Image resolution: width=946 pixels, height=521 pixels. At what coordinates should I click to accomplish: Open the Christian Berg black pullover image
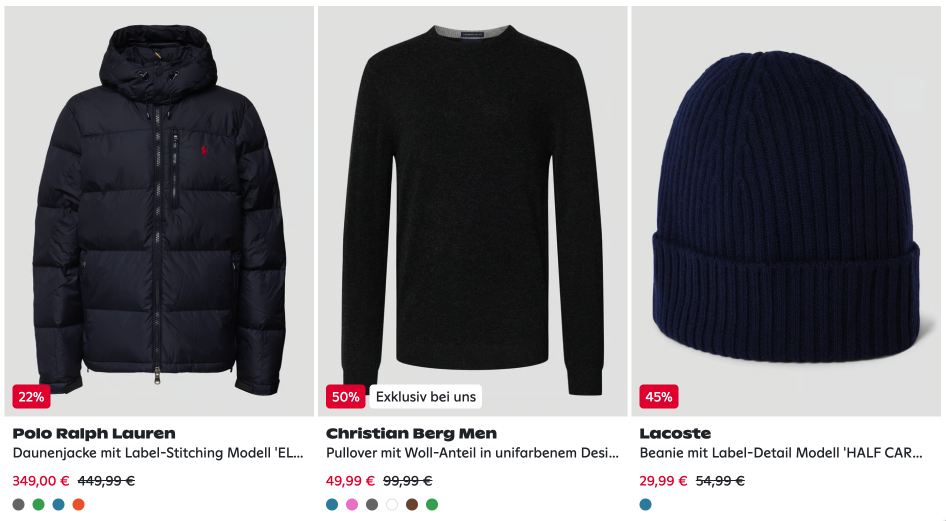(x=472, y=211)
